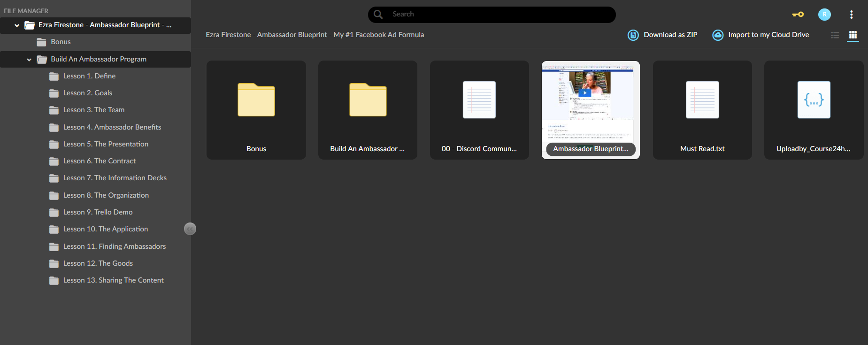Open the three-dot more options menu
The image size is (868, 345).
pyautogui.click(x=851, y=15)
